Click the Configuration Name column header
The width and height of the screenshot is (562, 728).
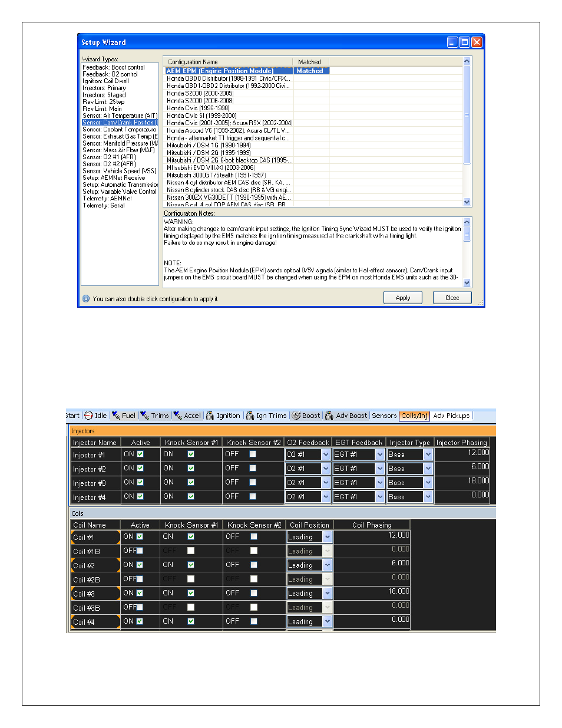point(228,62)
